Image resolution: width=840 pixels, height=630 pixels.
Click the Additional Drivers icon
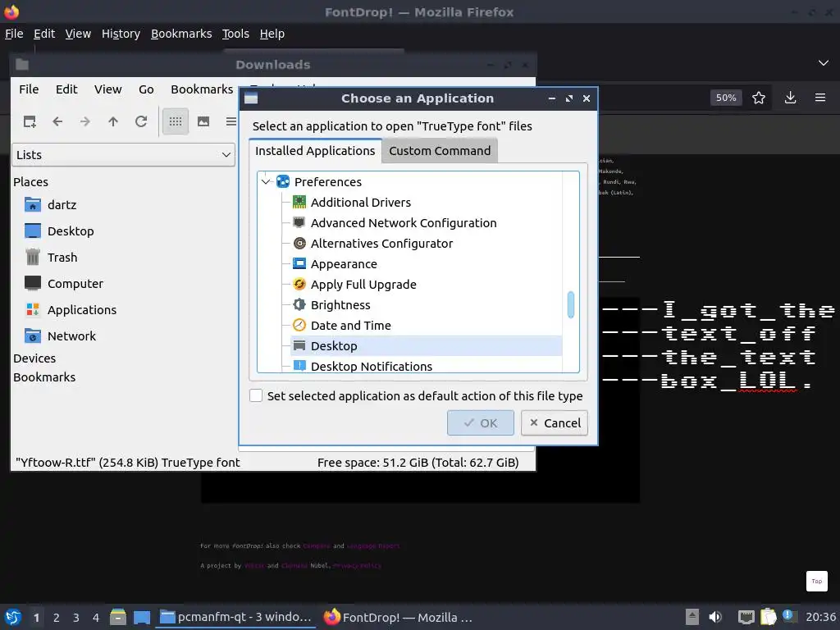pyautogui.click(x=299, y=202)
